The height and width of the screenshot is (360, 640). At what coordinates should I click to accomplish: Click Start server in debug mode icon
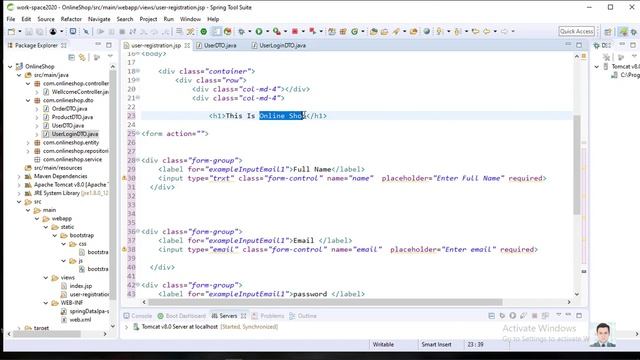click(x=502, y=316)
